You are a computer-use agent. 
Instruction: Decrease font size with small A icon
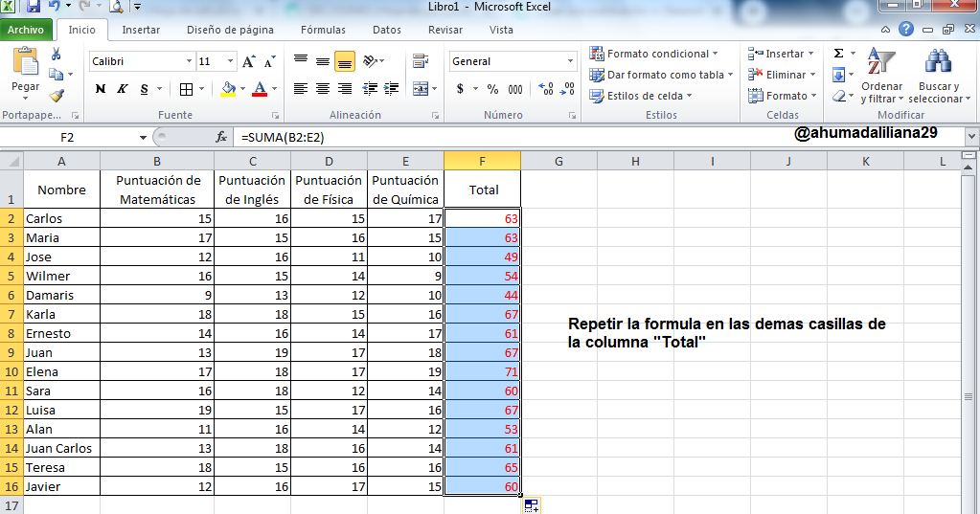click(x=270, y=61)
